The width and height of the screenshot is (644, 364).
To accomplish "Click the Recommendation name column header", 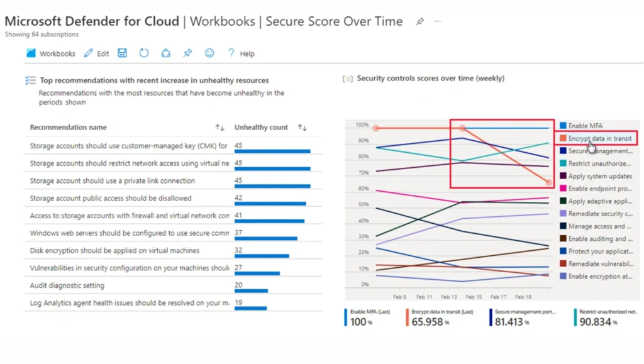I will (68, 128).
